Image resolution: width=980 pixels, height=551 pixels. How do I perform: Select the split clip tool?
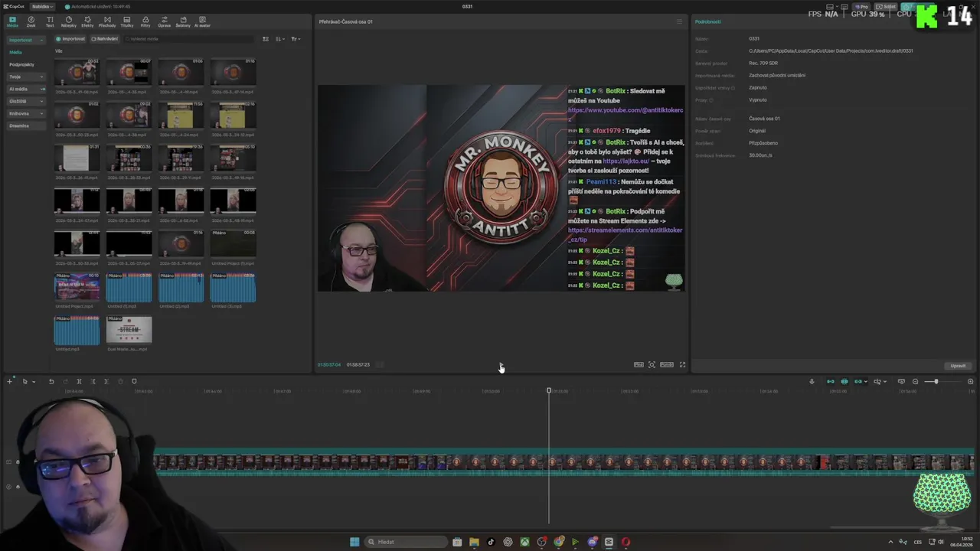coord(79,381)
